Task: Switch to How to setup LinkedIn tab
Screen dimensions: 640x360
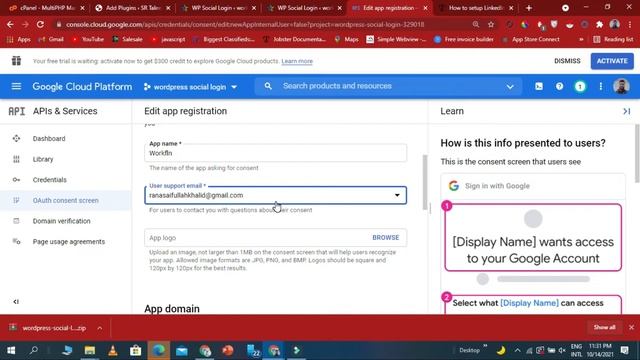Action: tap(476, 8)
